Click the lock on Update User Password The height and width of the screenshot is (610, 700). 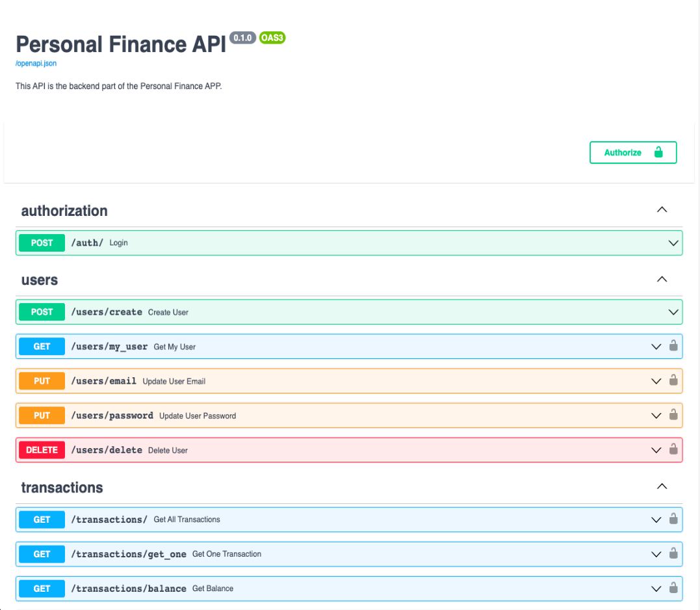[x=673, y=415]
